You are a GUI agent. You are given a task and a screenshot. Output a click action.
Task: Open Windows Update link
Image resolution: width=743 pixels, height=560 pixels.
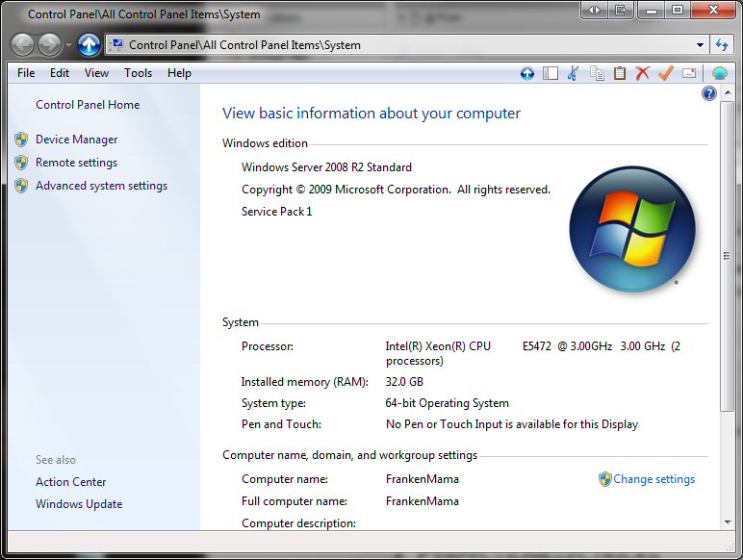(x=79, y=504)
